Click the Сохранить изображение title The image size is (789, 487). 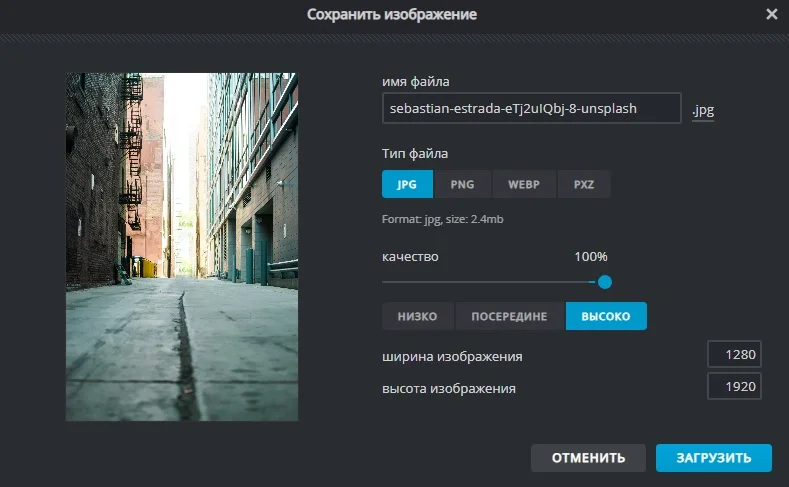click(x=392, y=14)
